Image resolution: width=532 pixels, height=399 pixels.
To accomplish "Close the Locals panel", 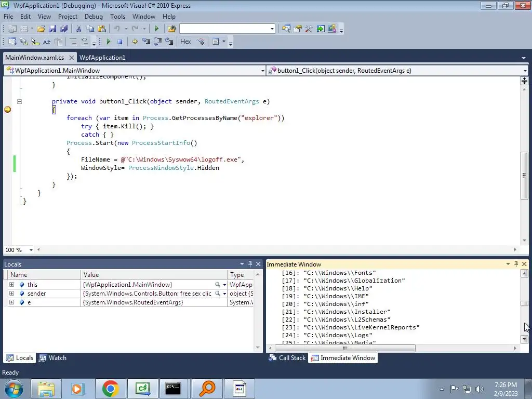I will coord(258,263).
